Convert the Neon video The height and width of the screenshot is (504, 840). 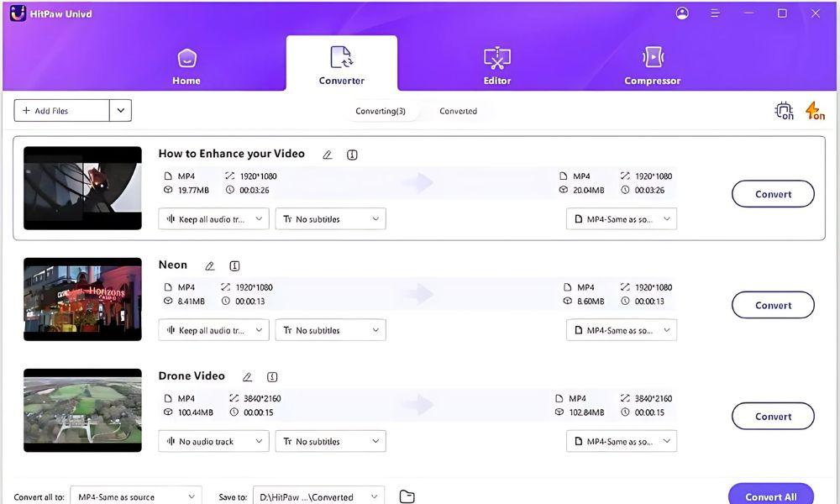click(773, 305)
